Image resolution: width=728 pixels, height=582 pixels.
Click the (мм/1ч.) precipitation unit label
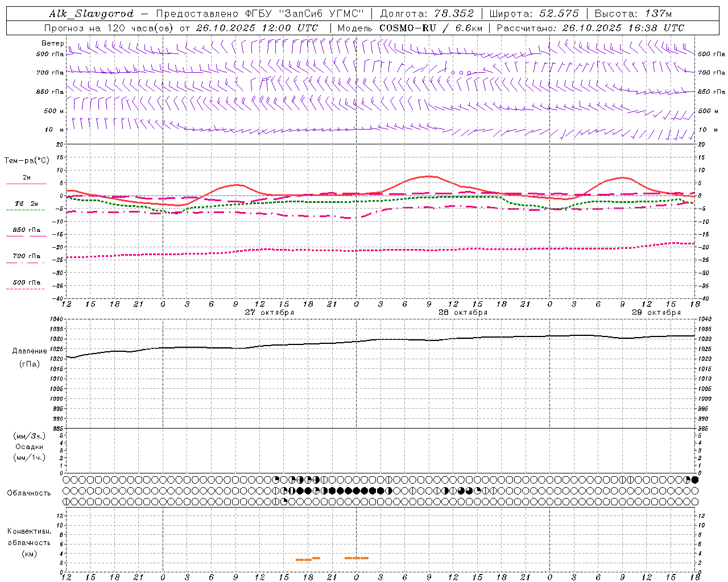(x=30, y=457)
